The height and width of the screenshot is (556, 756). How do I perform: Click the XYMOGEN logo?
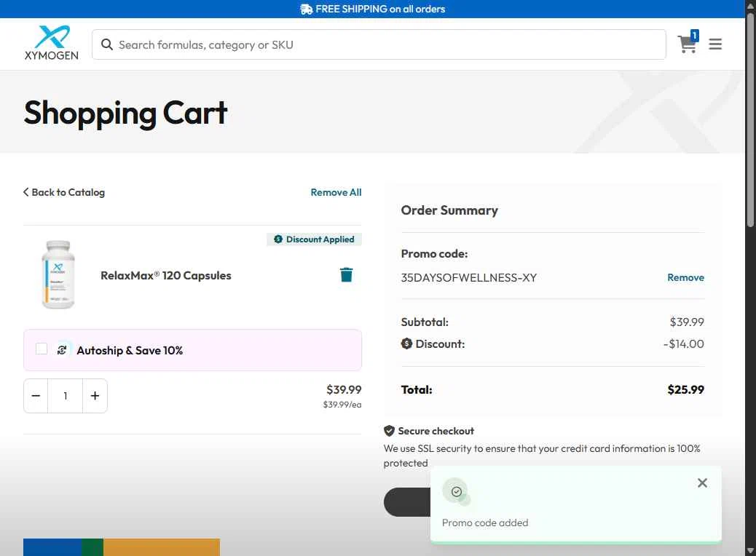coord(52,43)
